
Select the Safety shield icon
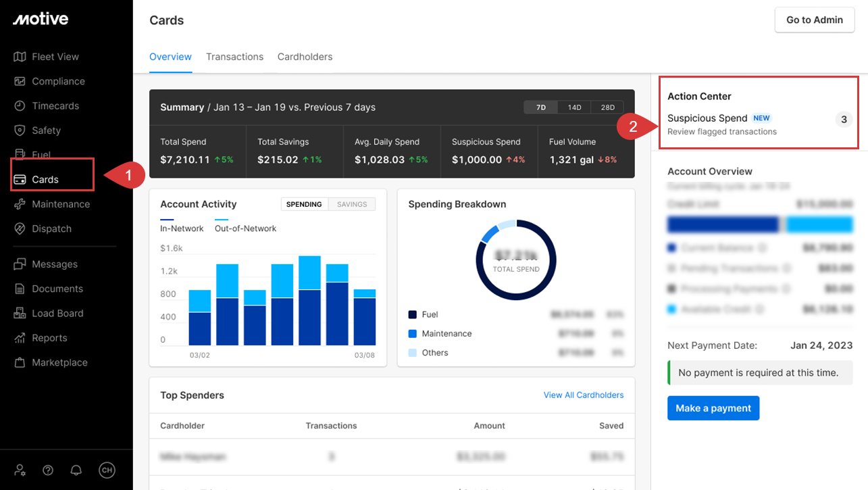(20, 130)
